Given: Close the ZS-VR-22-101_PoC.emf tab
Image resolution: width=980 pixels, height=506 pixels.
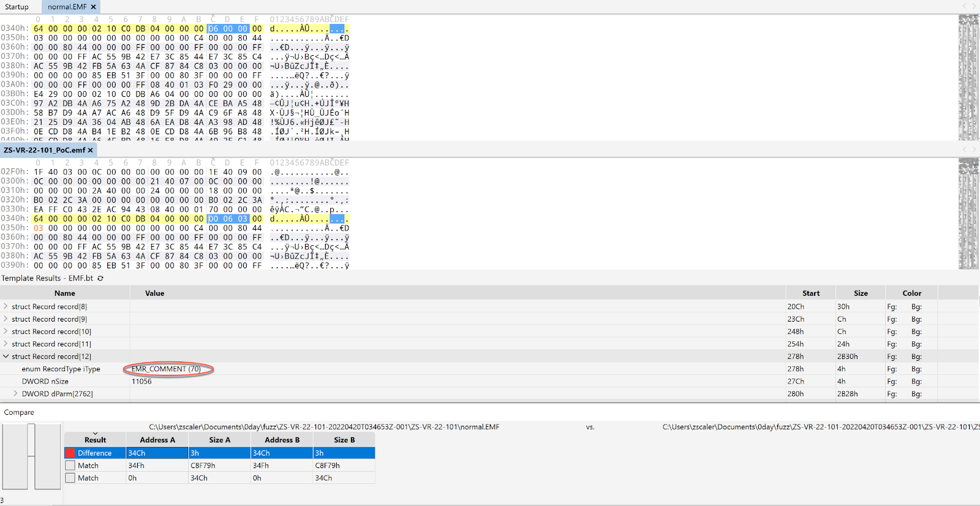Looking at the screenshot, I should 91,150.
